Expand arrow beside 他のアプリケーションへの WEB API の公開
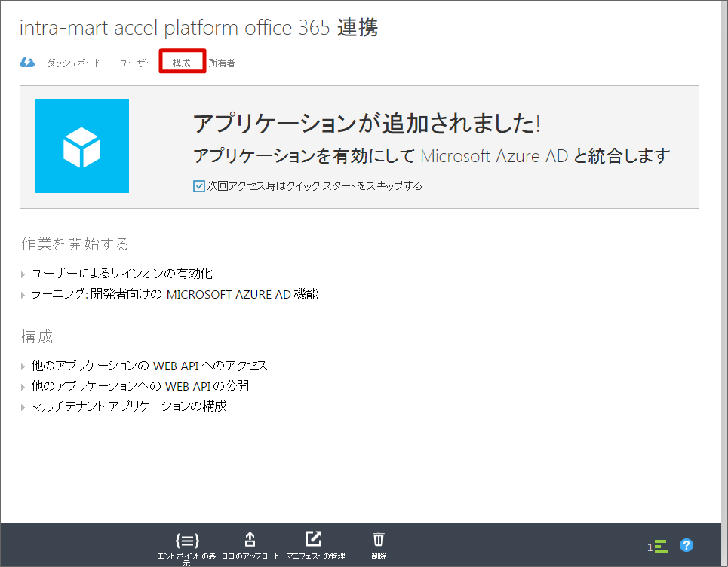 tap(23, 387)
